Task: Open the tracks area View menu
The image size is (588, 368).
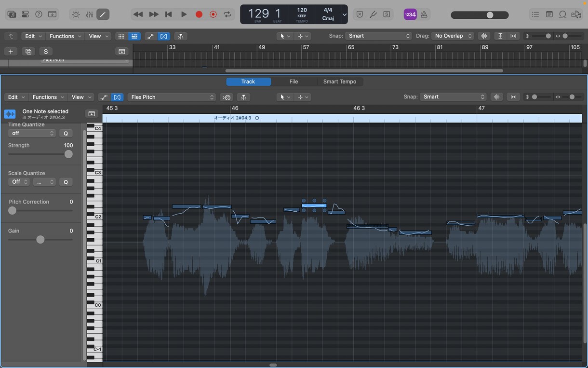Action: (x=99, y=36)
